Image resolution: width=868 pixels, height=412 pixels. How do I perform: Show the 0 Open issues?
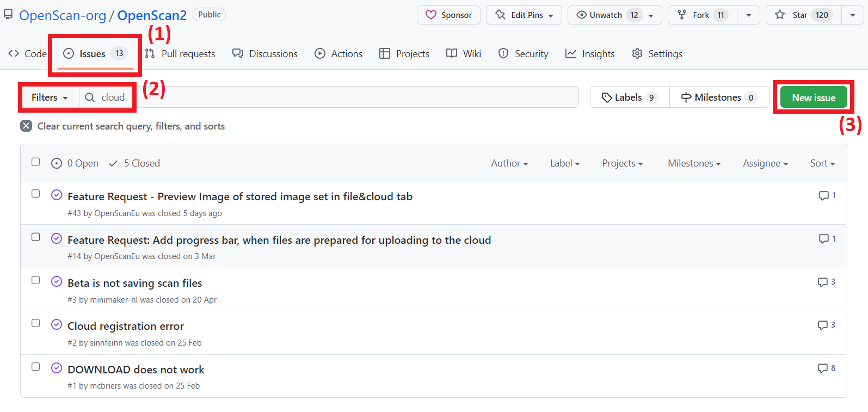(x=75, y=163)
